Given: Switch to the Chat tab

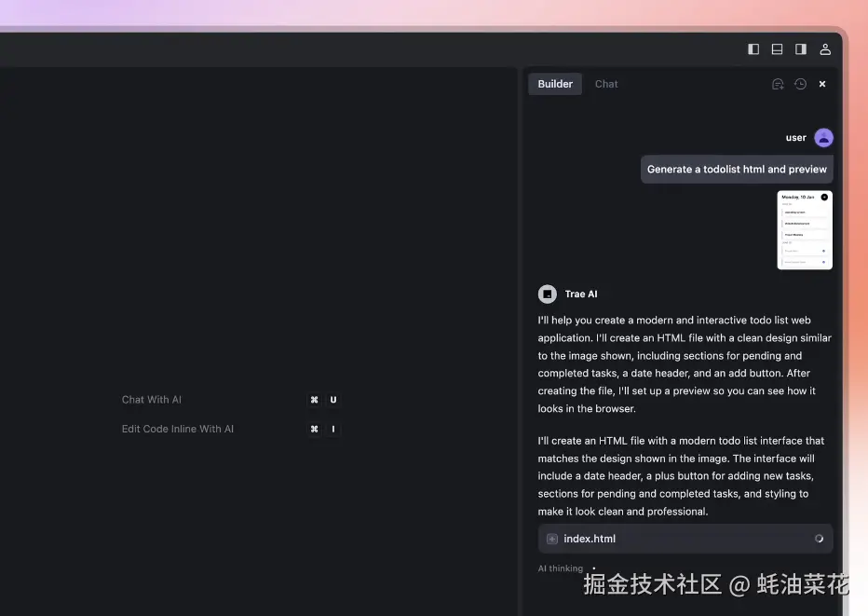Looking at the screenshot, I should (x=606, y=84).
